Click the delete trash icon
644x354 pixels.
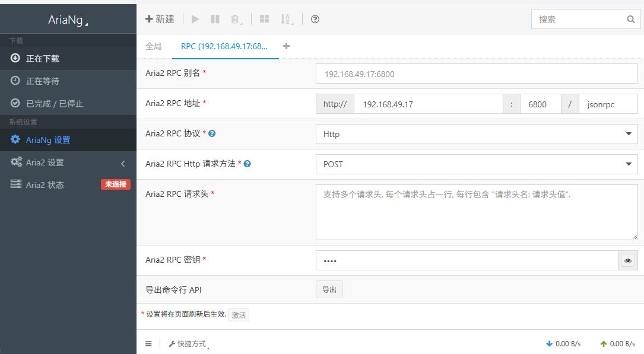pyautogui.click(x=235, y=20)
